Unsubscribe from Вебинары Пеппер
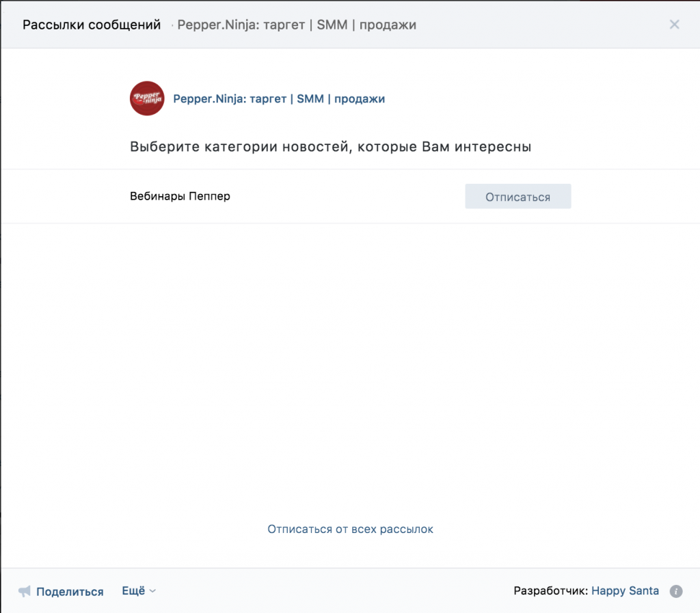Viewport: 700px width, 613px height. (x=517, y=197)
